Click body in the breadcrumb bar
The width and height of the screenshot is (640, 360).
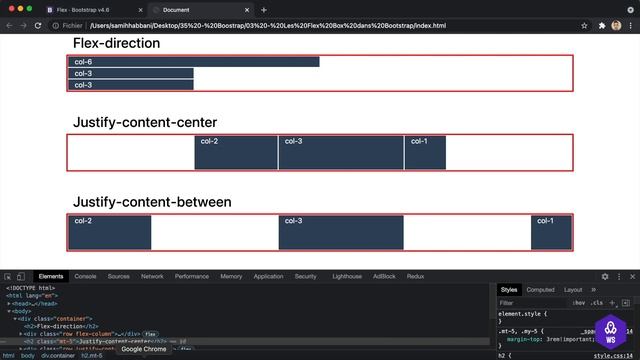pyautogui.click(x=28, y=356)
